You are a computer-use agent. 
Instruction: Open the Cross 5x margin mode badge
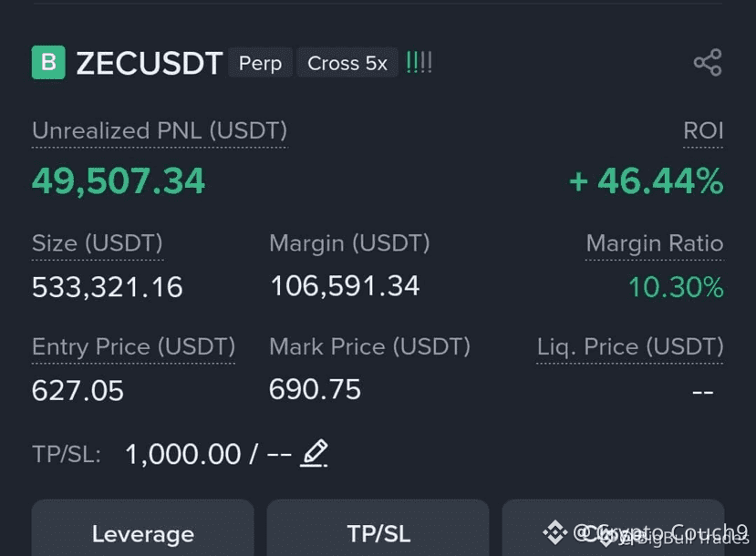(347, 63)
